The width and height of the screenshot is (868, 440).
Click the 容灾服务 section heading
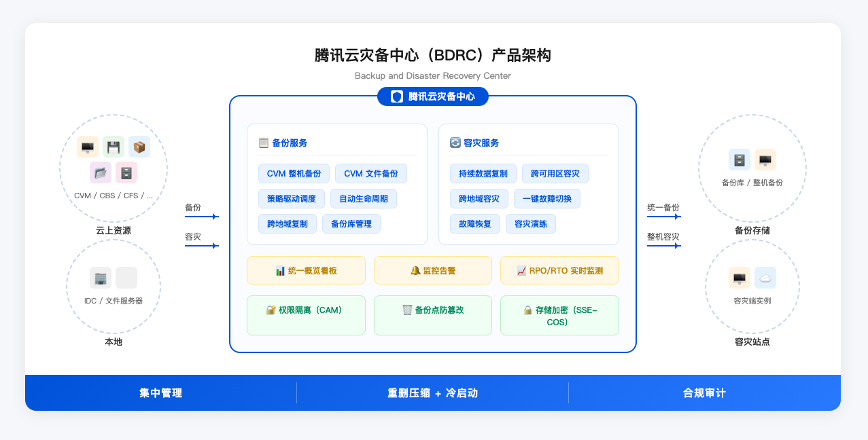click(481, 143)
